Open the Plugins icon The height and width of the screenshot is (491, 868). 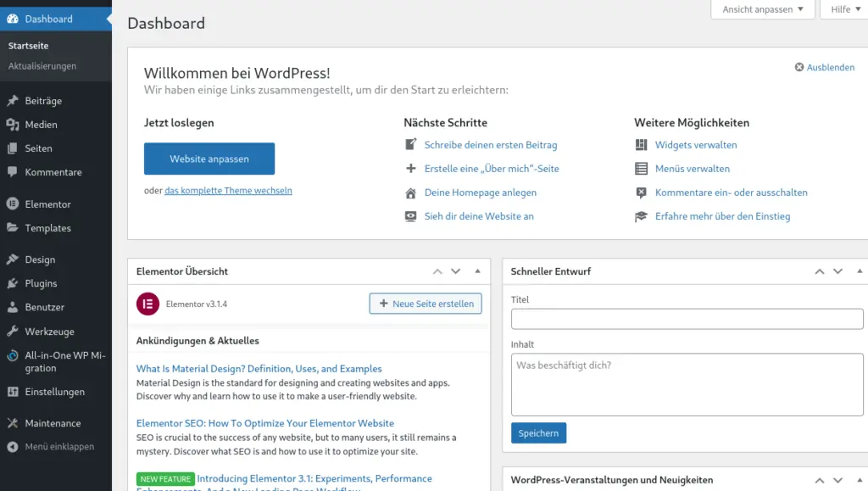pyautogui.click(x=15, y=282)
